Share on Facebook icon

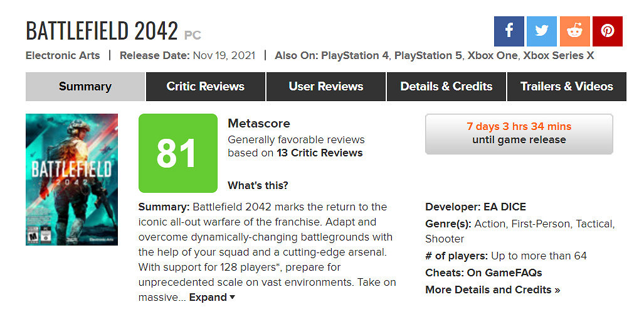(x=509, y=31)
